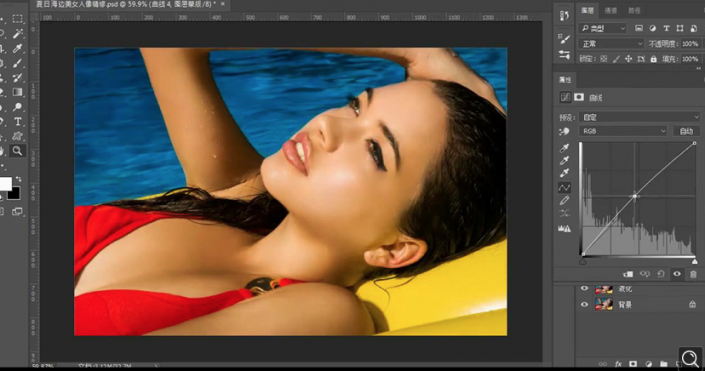705x371 pixels.
Task: Switch to the 通道 Channels tab
Action: pos(611,10)
